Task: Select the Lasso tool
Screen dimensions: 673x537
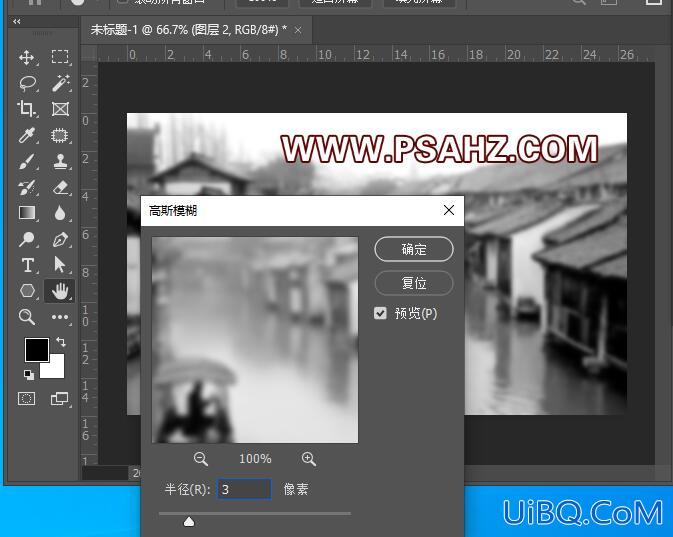Action: [27, 83]
